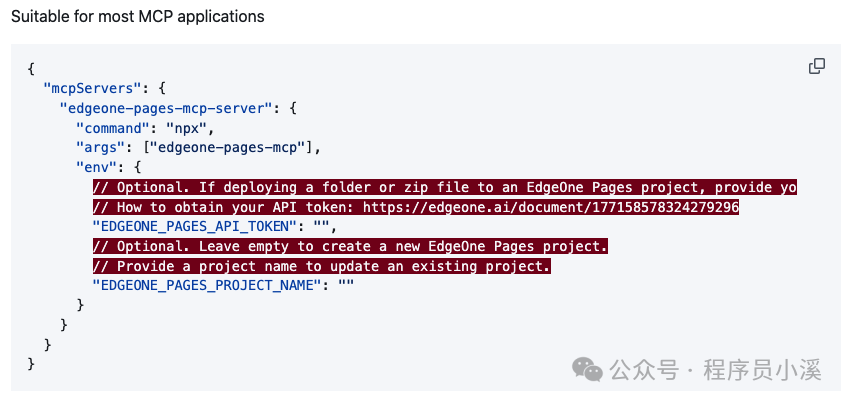Image resolution: width=849 pixels, height=404 pixels.
Task: Open the edgeone.ai document URL
Action: 550,207
